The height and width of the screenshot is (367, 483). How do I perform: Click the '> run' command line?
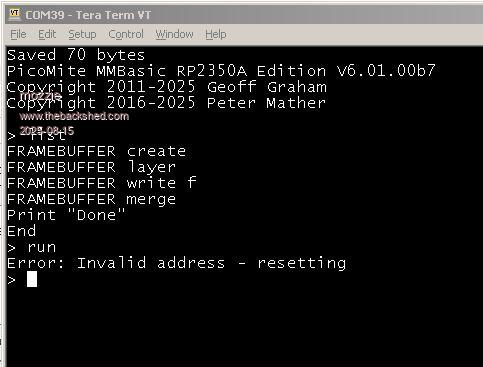click(x=32, y=247)
